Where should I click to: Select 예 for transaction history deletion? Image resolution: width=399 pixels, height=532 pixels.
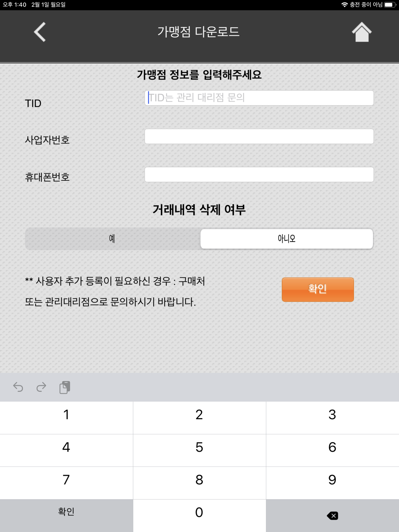click(x=112, y=239)
